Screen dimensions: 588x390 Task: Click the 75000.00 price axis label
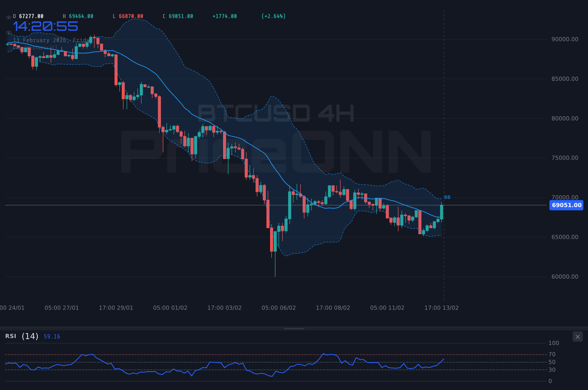[x=565, y=158]
